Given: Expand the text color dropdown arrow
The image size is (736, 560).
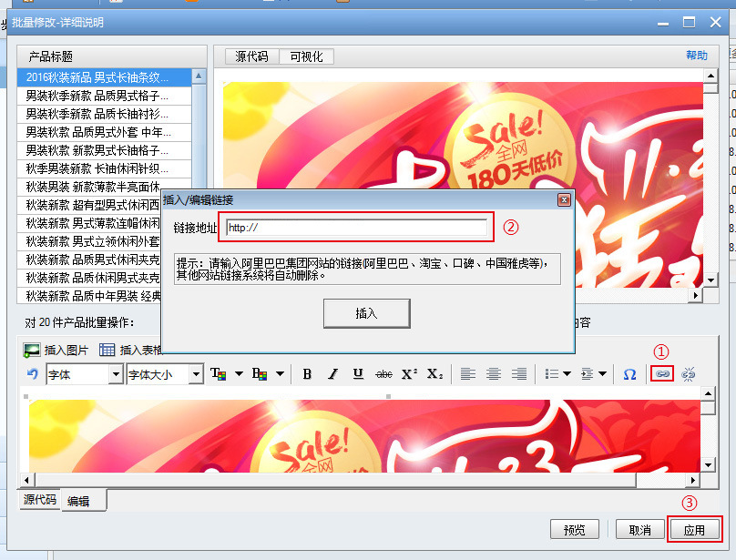Looking at the screenshot, I should (239, 374).
